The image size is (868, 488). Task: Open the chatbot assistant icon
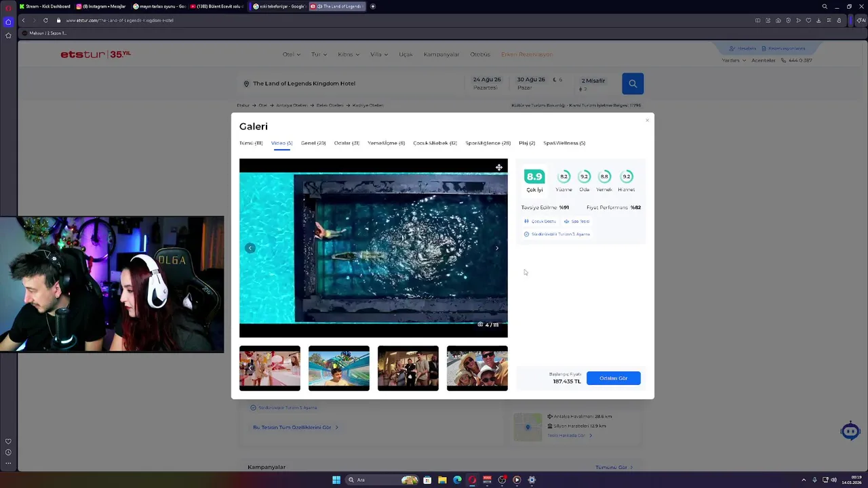[x=850, y=431]
